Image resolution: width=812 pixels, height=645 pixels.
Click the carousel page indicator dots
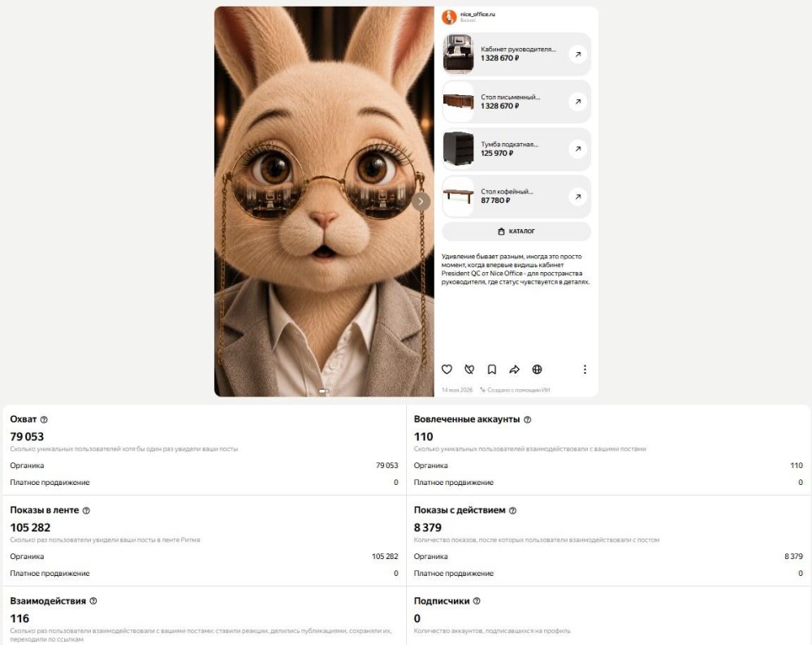point(324,392)
